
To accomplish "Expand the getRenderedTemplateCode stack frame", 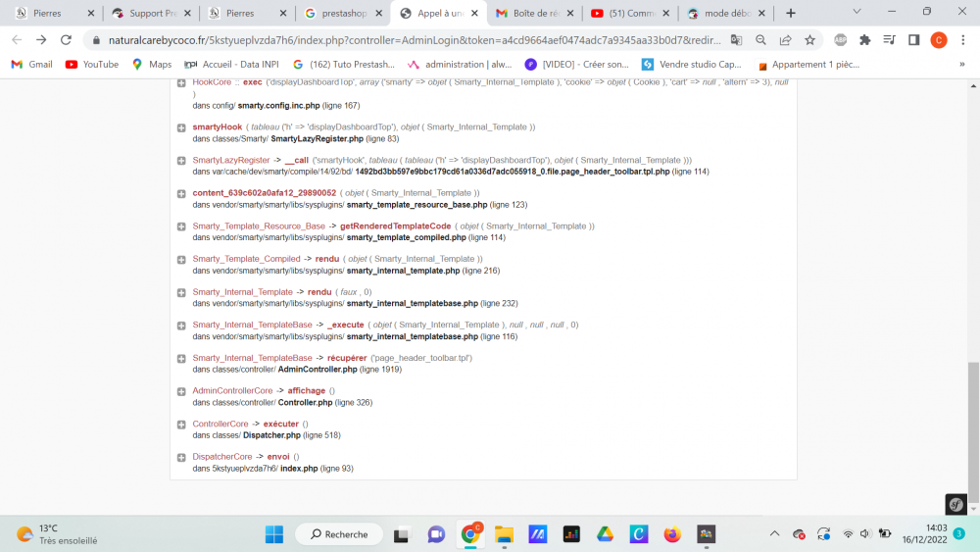I will click(181, 226).
